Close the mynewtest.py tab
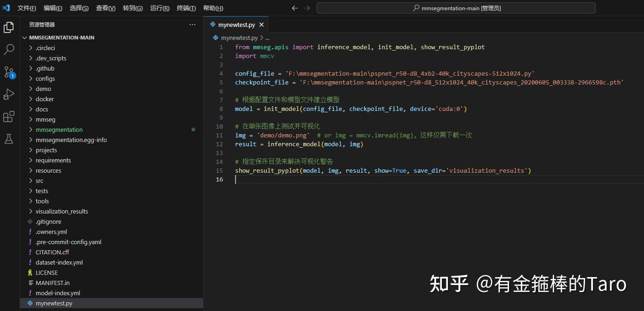 click(x=261, y=24)
